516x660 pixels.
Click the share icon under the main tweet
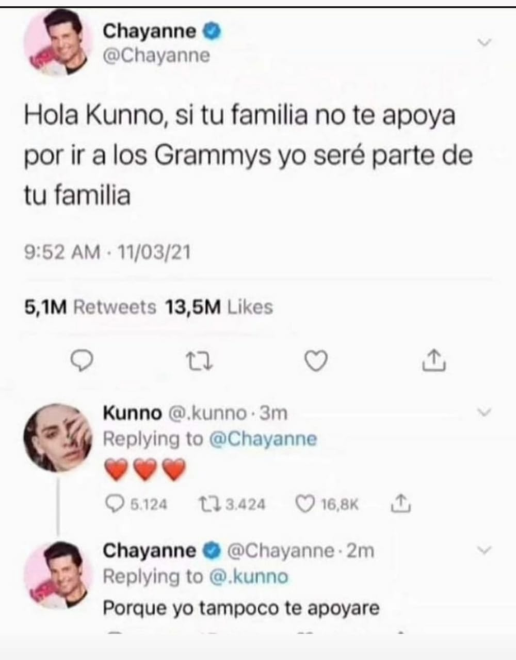pyautogui.click(x=434, y=360)
